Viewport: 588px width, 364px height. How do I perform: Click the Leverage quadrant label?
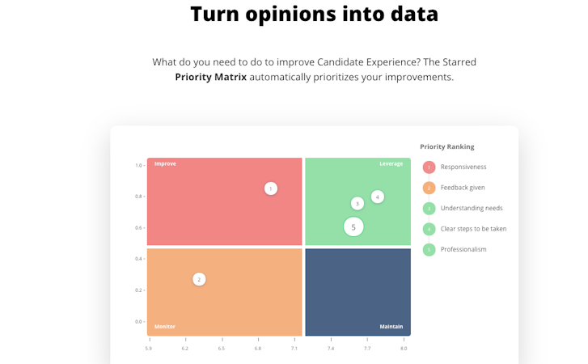pos(391,163)
